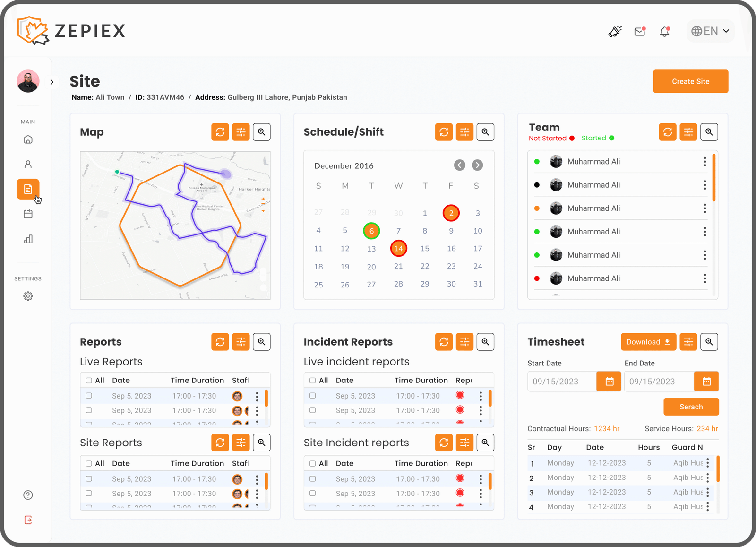Open filter settings in Schedule/Shift panel
Viewport: 756px width, 547px height.
(x=464, y=132)
